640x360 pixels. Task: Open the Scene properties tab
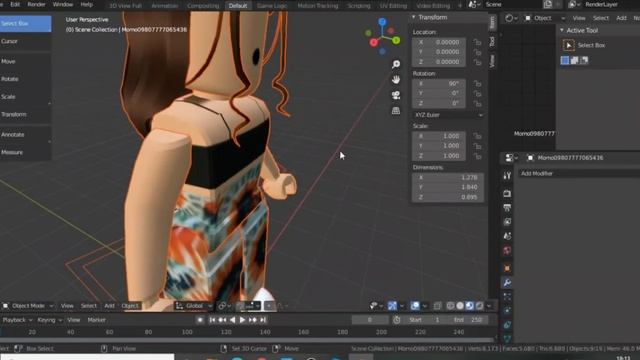pos(507,236)
